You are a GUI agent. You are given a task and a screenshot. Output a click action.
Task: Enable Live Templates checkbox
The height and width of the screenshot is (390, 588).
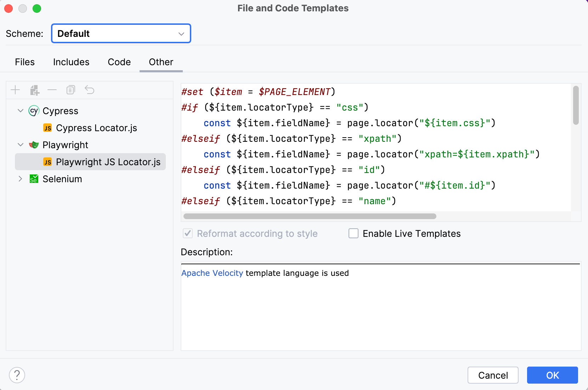point(354,234)
